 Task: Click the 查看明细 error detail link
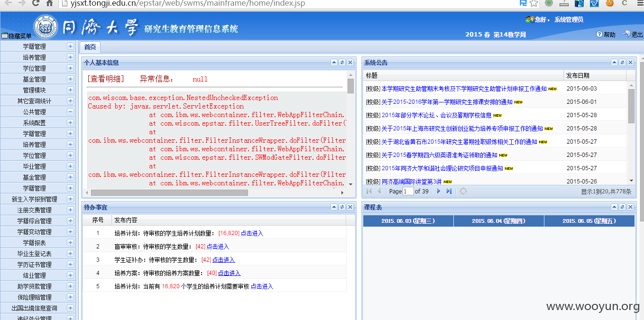[x=106, y=79]
